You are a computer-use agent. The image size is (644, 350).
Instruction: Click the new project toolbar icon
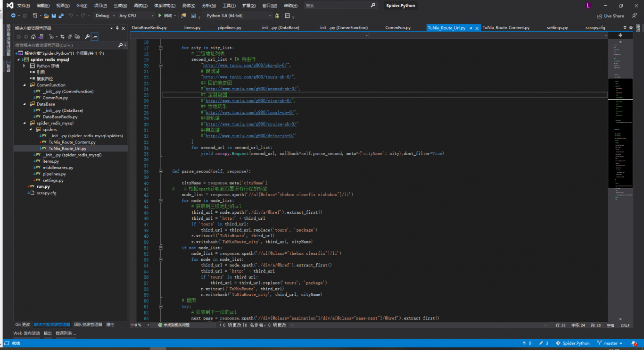coord(35,16)
